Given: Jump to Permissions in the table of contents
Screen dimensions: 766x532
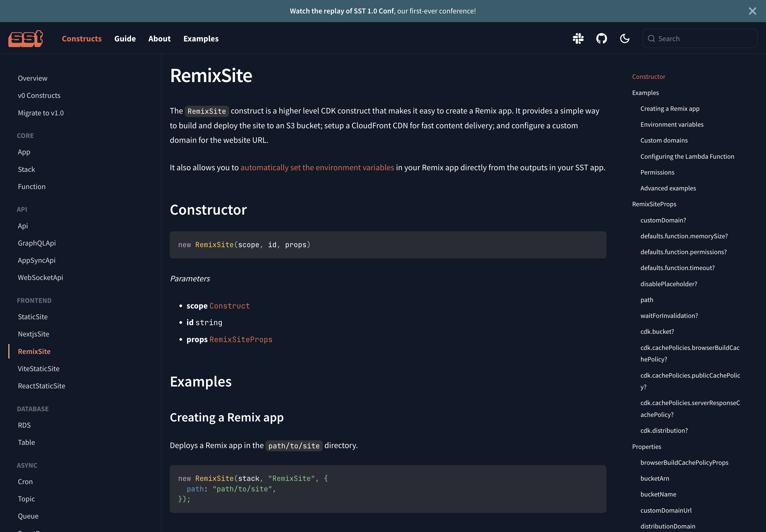Looking at the screenshot, I should coord(657,172).
